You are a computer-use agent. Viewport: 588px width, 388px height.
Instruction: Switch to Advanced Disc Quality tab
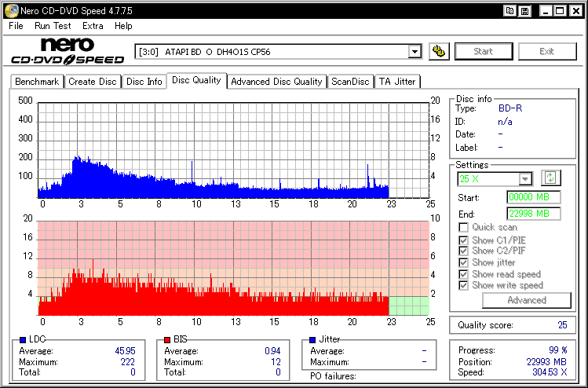click(x=276, y=82)
